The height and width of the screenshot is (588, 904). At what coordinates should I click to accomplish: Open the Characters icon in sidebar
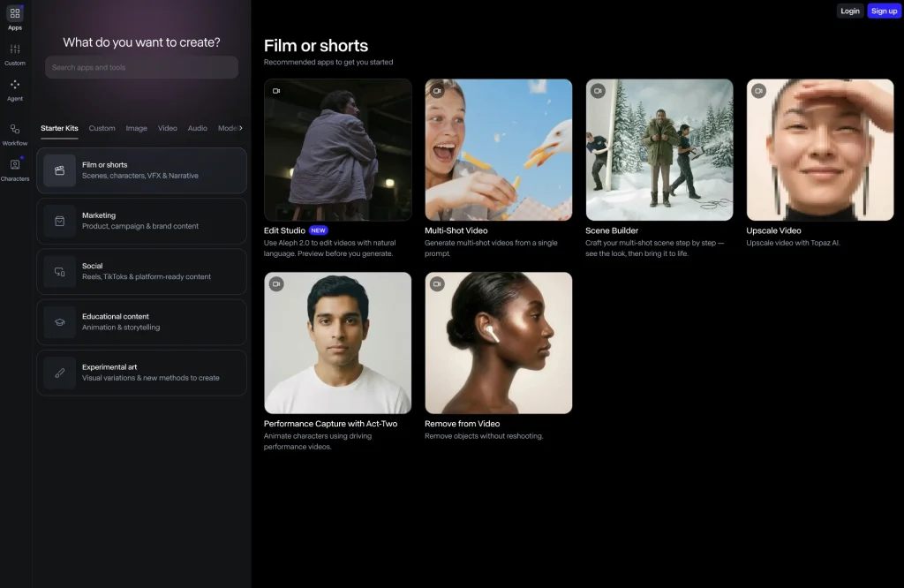coord(15,165)
